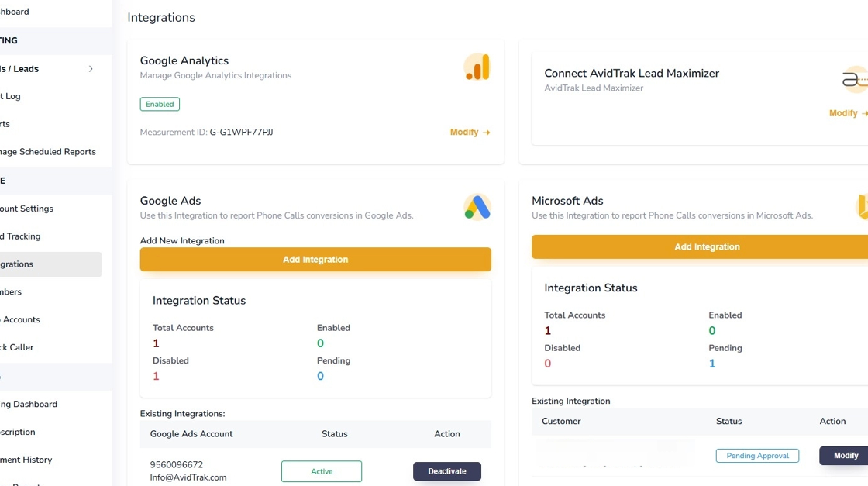
Task: Open Account Settings in sidebar
Action: (26, 209)
